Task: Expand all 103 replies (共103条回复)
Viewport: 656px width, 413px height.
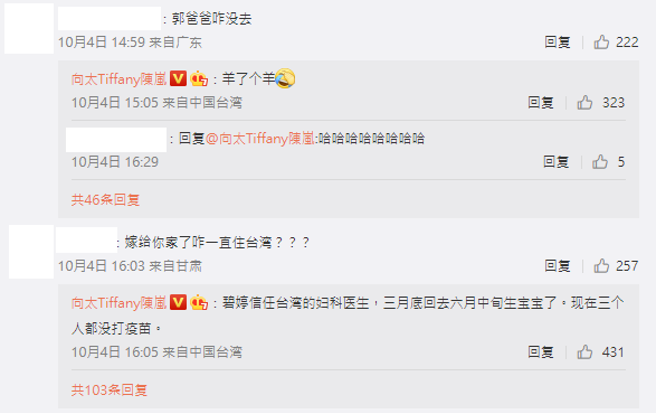Action: coord(109,390)
